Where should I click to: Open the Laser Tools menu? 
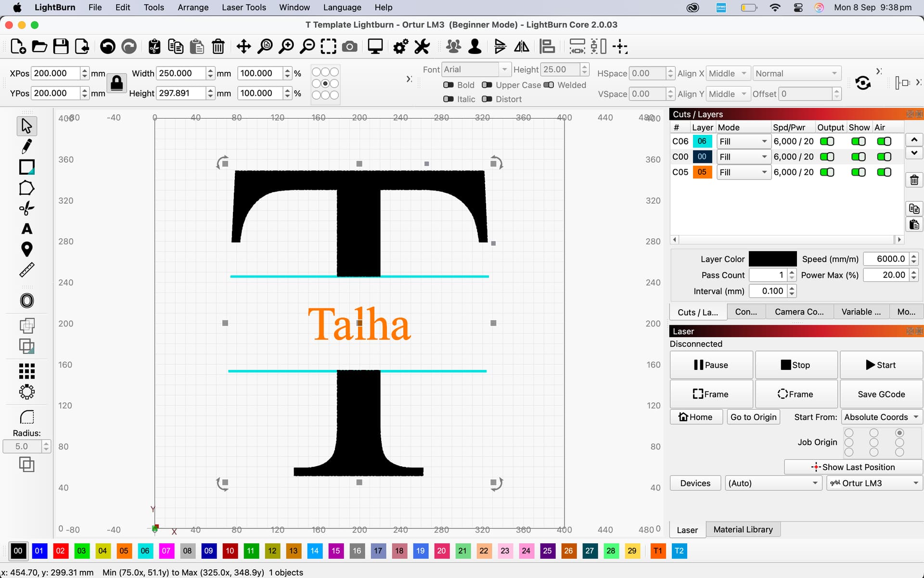(x=244, y=7)
